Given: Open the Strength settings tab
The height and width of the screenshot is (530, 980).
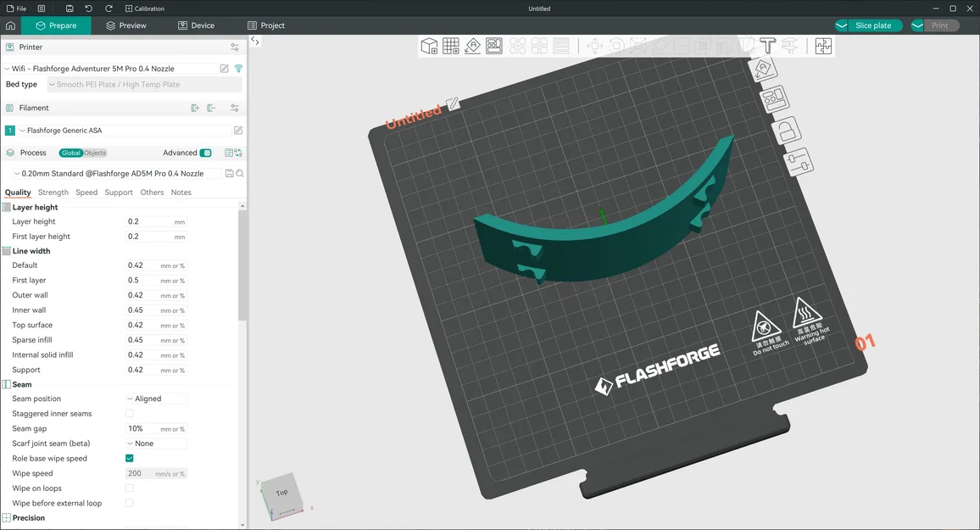Looking at the screenshot, I should (53, 192).
